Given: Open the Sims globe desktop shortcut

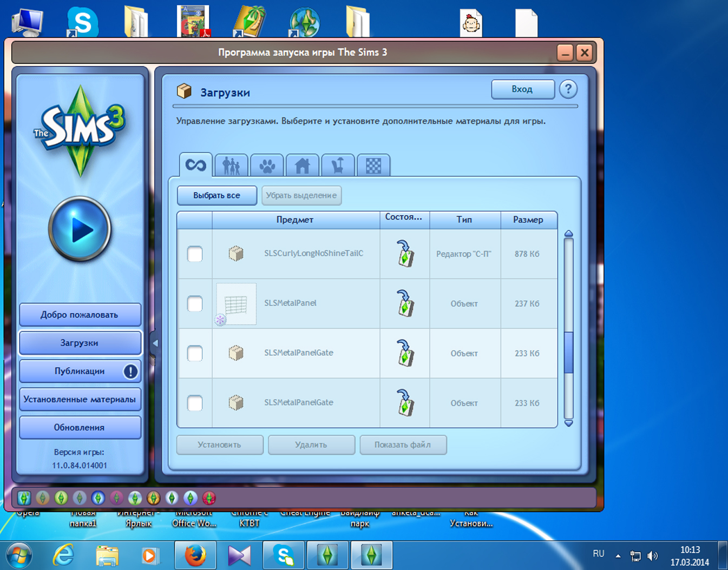Looking at the screenshot, I should [304, 23].
